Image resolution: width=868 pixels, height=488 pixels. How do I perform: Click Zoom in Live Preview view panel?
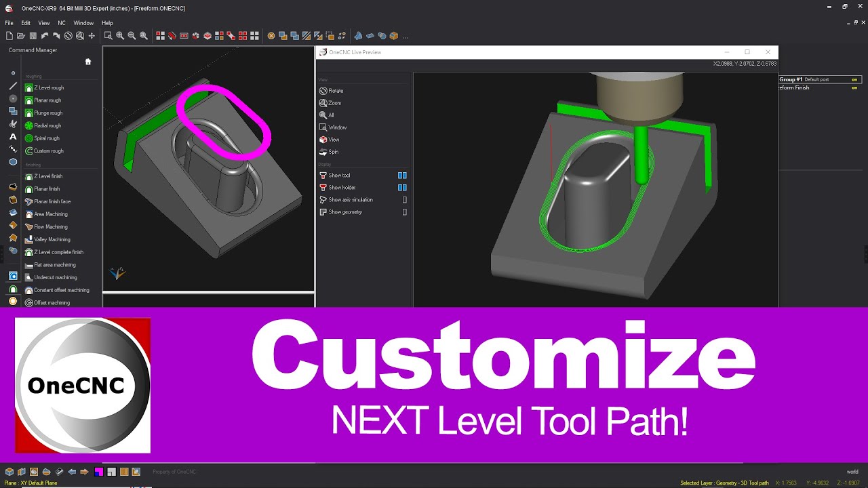(x=330, y=103)
